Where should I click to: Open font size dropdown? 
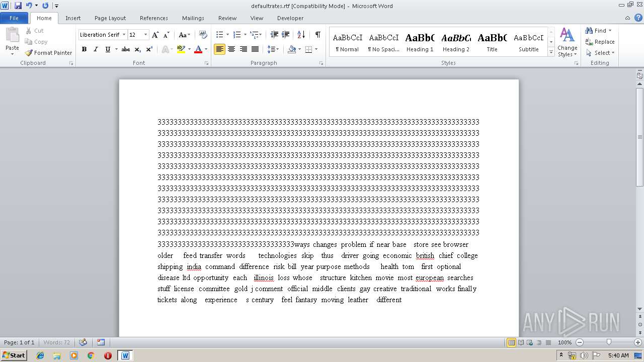(146, 35)
